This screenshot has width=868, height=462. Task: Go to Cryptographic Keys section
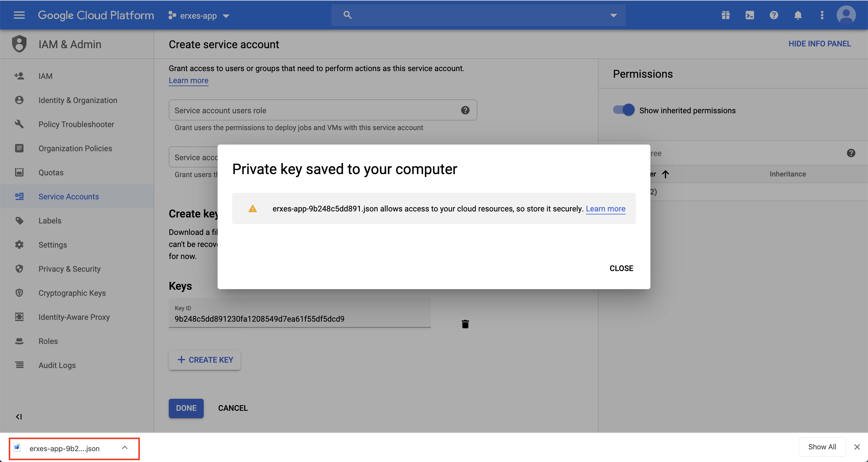[x=72, y=293]
